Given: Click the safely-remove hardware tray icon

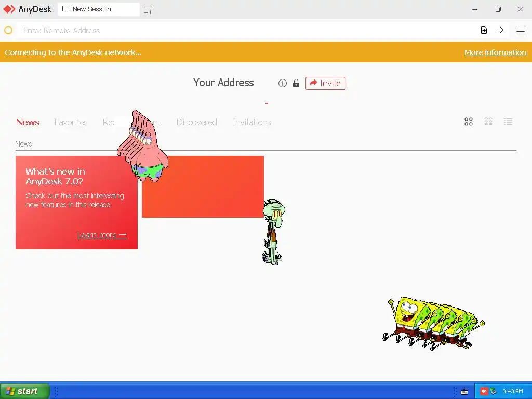Looking at the screenshot, I should click(494, 391).
